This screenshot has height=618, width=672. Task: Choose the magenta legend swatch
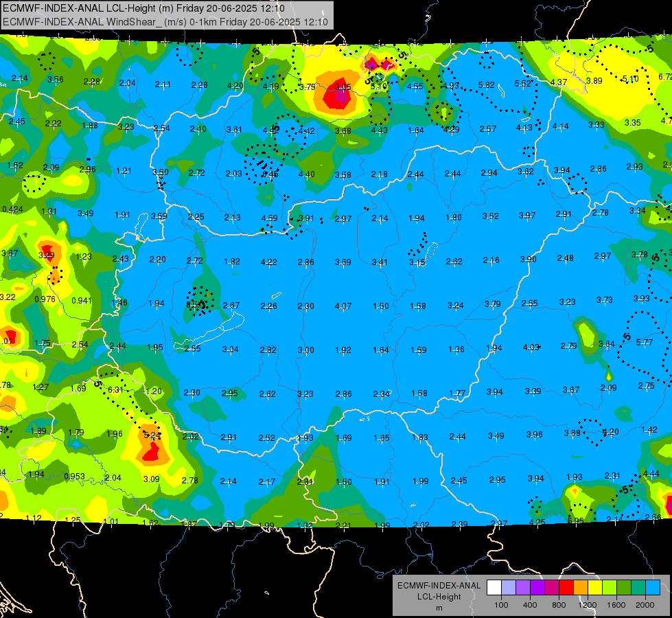click(x=552, y=588)
